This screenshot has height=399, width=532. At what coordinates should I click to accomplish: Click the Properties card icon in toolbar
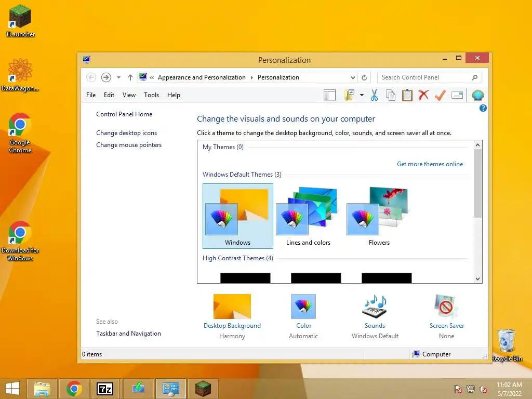click(457, 96)
